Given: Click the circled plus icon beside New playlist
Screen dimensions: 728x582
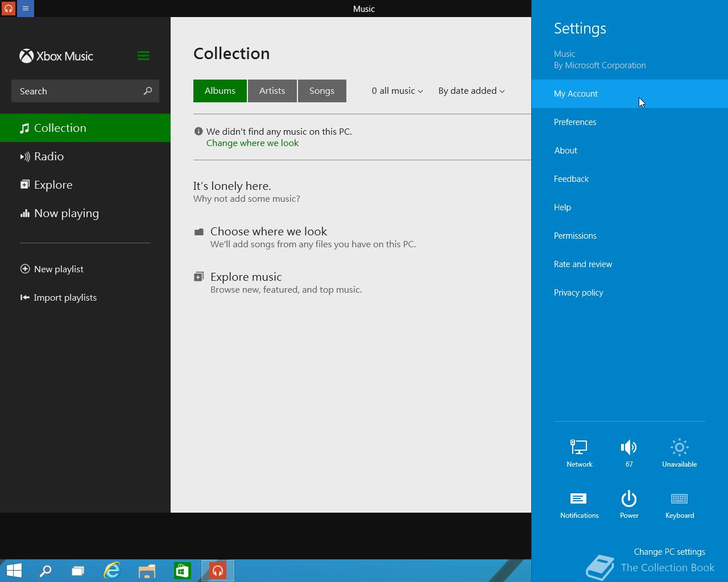Looking at the screenshot, I should click(25, 269).
